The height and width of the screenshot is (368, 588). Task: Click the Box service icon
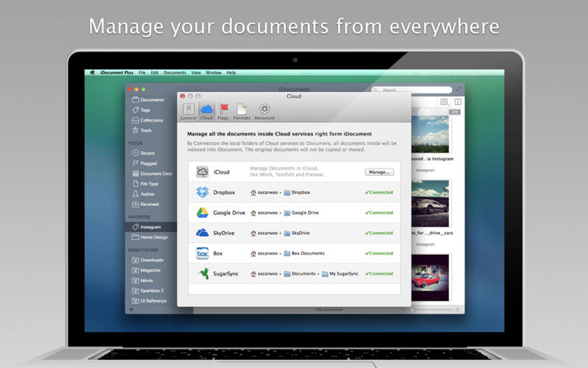click(x=203, y=253)
